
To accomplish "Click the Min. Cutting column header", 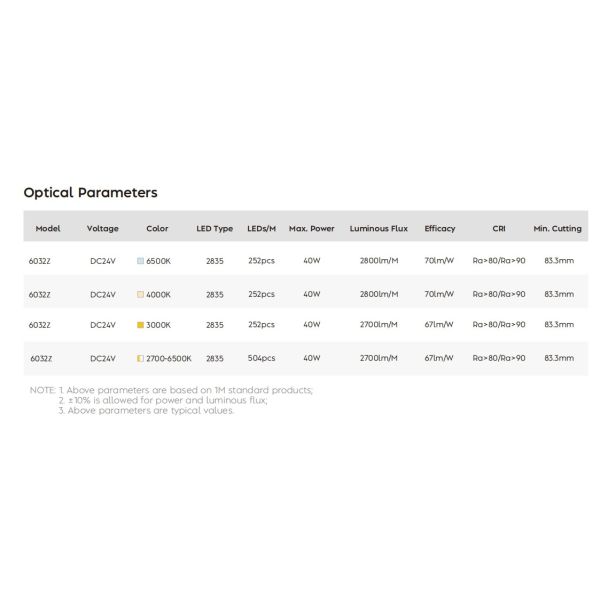I will (x=558, y=228).
